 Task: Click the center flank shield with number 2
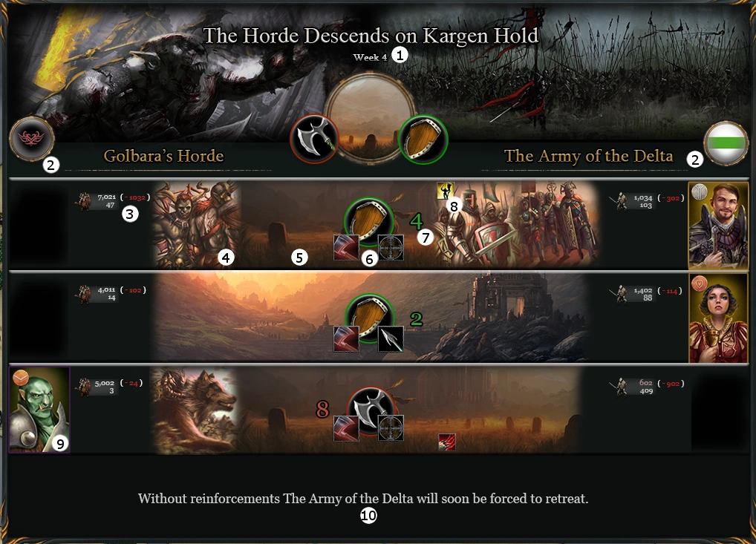(369, 318)
